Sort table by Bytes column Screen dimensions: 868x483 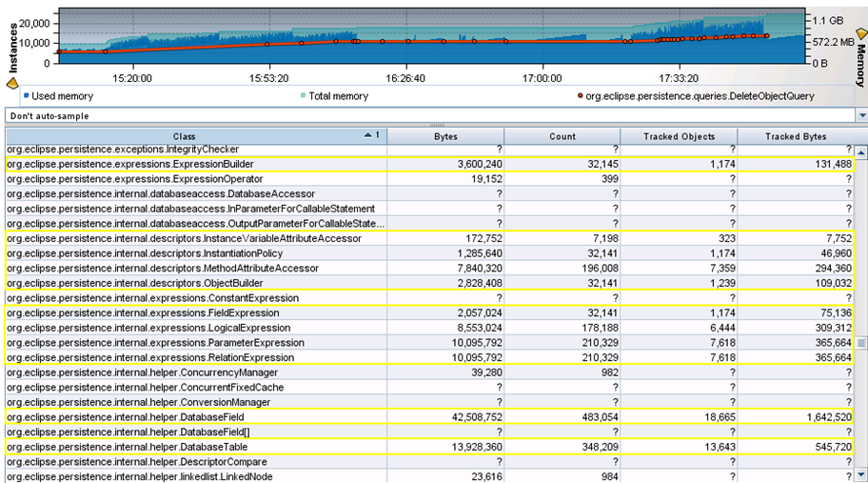445,136
